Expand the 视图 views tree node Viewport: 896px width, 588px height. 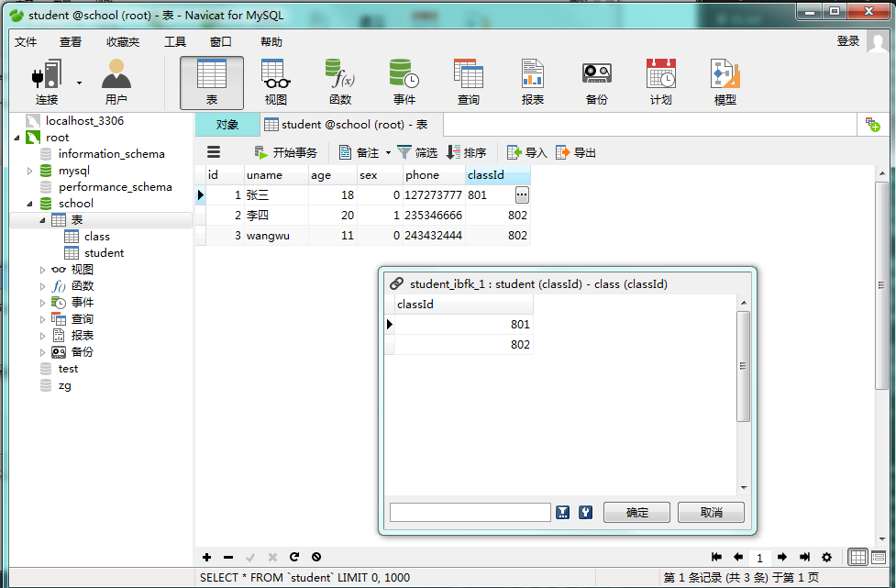(x=42, y=270)
